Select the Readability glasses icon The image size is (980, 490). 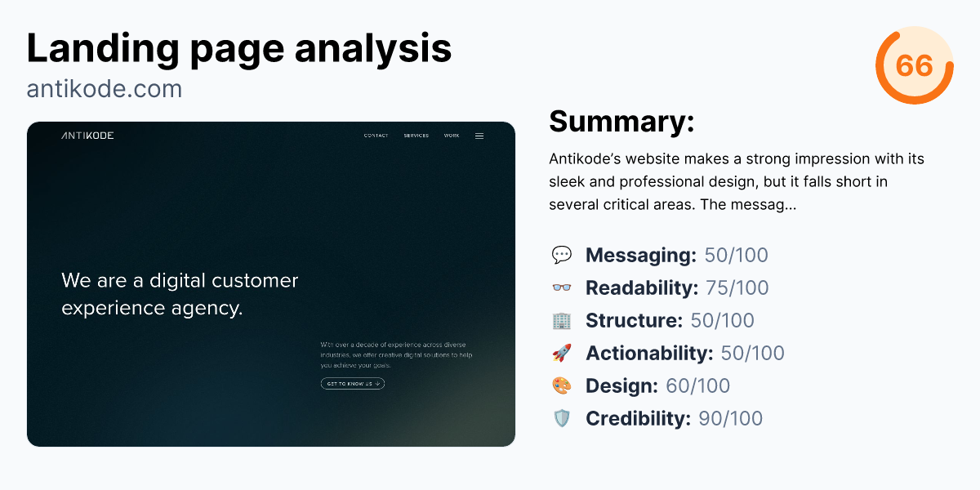[562, 287]
